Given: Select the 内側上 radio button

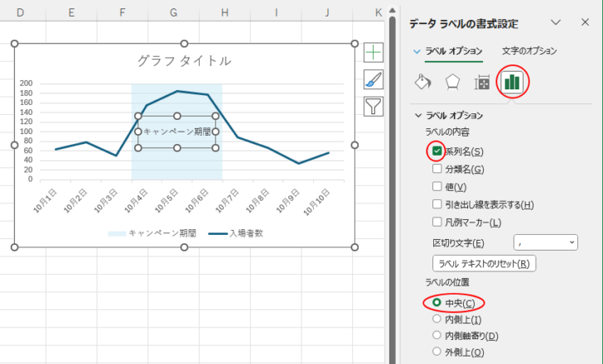Looking at the screenshot, I should [x=437, y=319].
